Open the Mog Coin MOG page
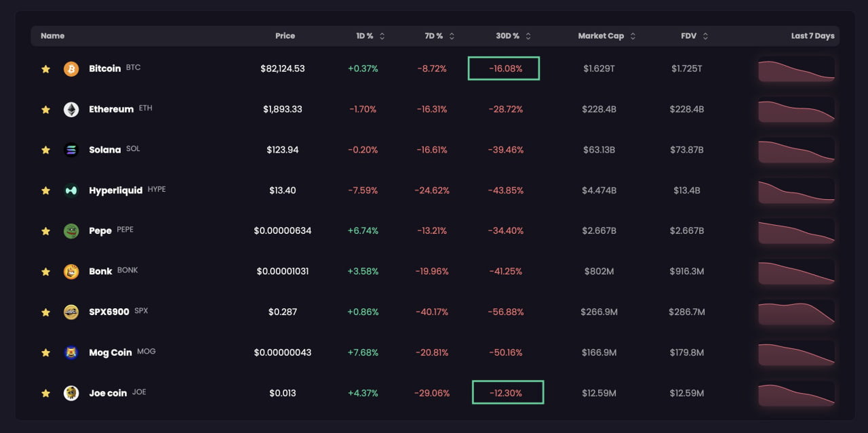The width and height of the screenshot is (868, 433). coord(122,352)
